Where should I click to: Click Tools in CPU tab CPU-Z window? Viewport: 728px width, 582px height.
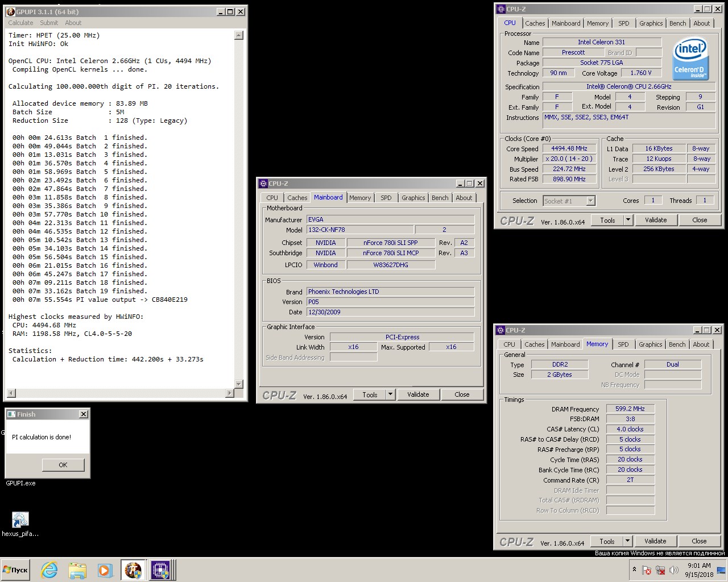607,220
